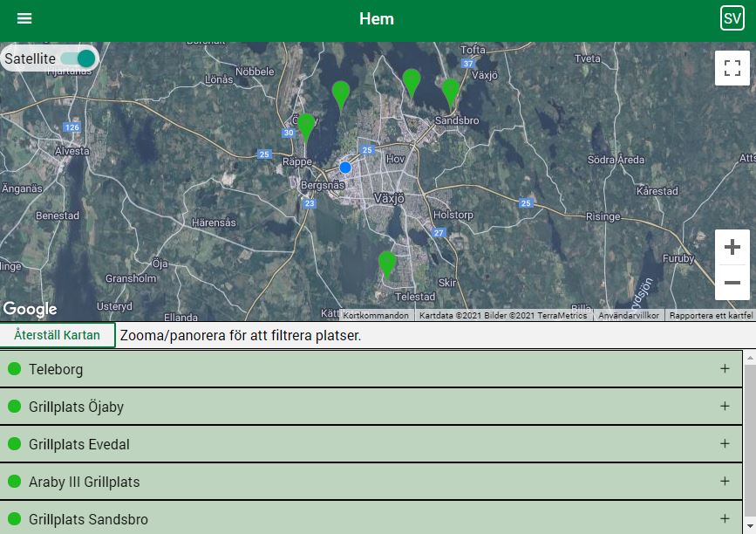The width and height of the screenshot is (756, 534).
Task: Click the Kortkommandon map shortcuts button
Action: coord(375,316)
